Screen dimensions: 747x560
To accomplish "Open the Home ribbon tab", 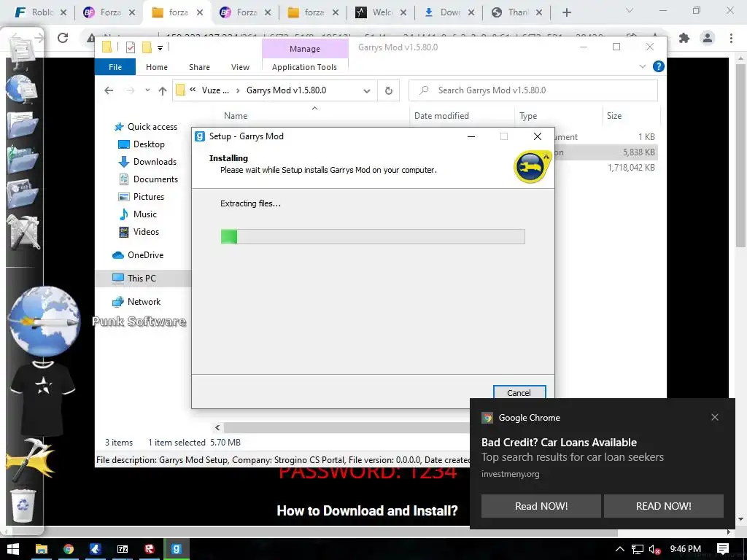I will 157,67.
